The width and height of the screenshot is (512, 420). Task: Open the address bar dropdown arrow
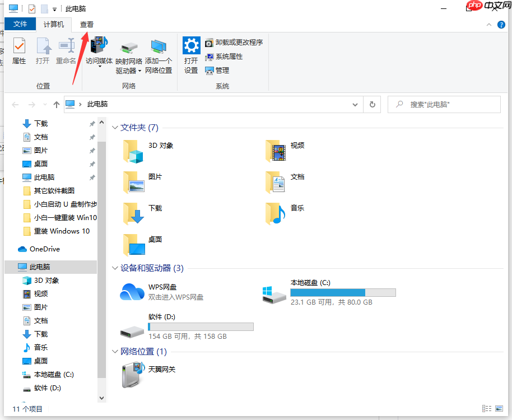click(x=355, y=104)
